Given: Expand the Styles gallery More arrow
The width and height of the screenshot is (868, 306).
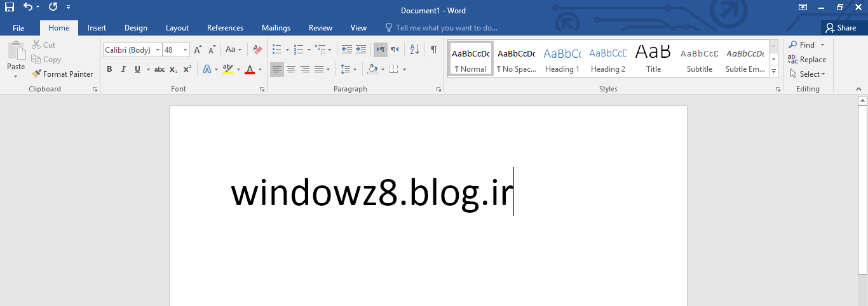Looking at the screenshot, I should coord(774,72).
